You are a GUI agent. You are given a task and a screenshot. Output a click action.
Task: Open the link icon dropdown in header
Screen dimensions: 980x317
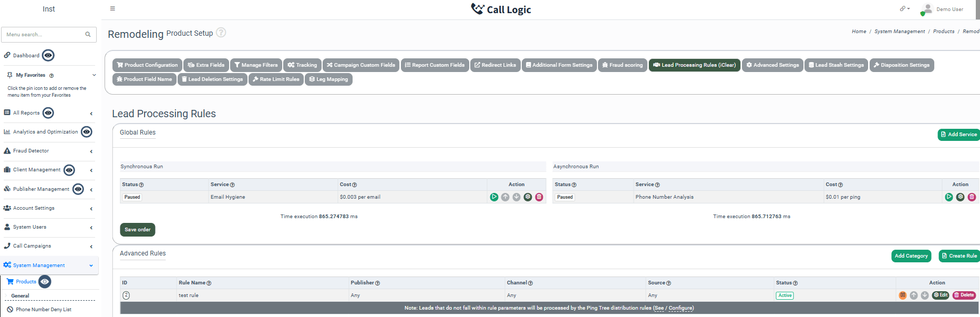pos(904,9)
